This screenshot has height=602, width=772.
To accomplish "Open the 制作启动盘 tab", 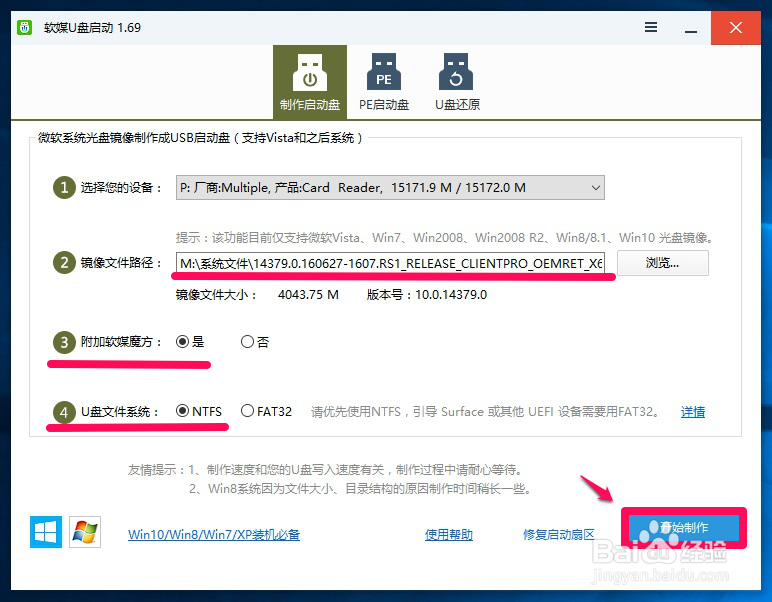I will (310, 82).
